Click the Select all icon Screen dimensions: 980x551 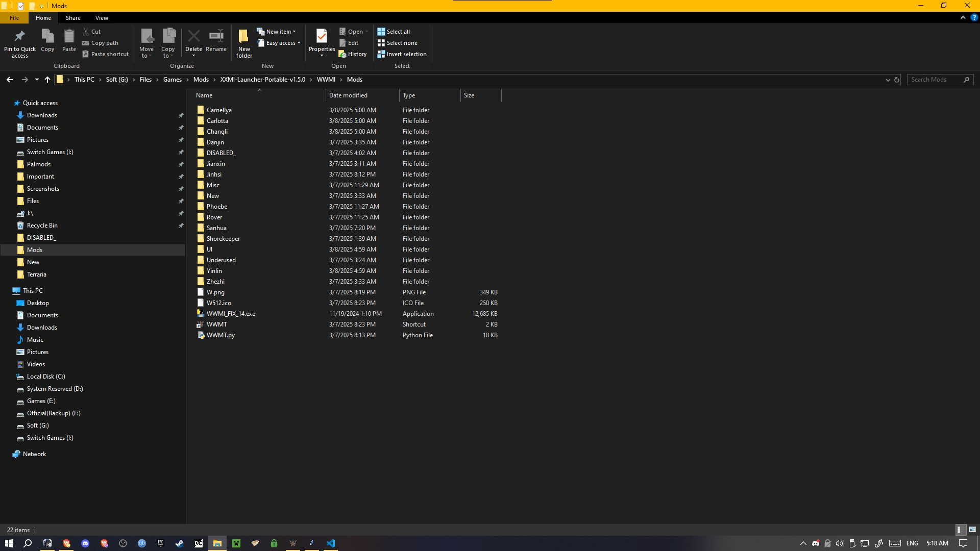(x=381, y=32)
